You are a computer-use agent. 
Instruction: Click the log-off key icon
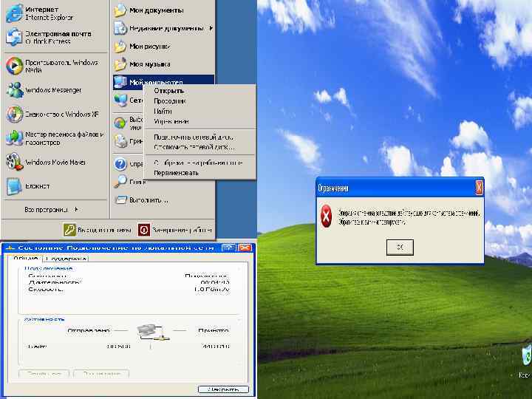click(69, 230)
